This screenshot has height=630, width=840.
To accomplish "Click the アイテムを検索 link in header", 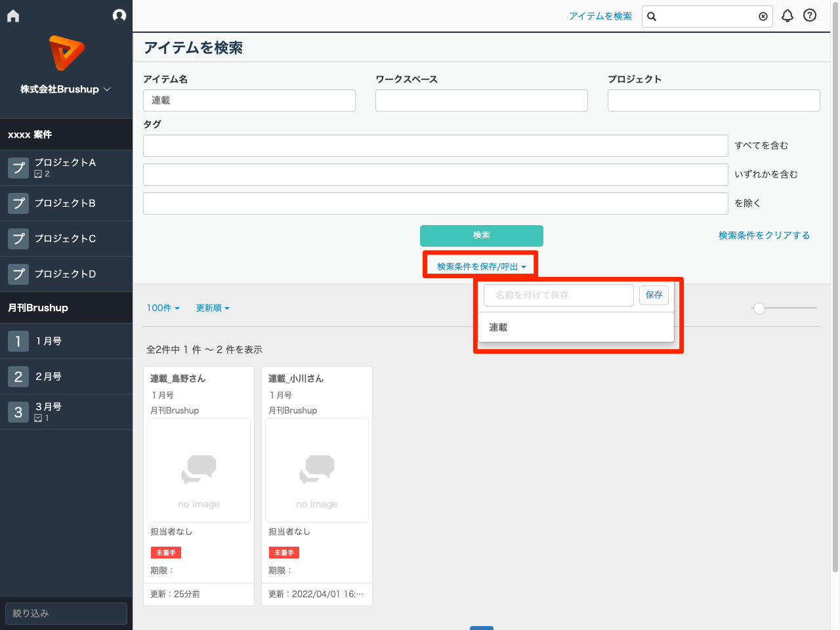I will [600, 16].
